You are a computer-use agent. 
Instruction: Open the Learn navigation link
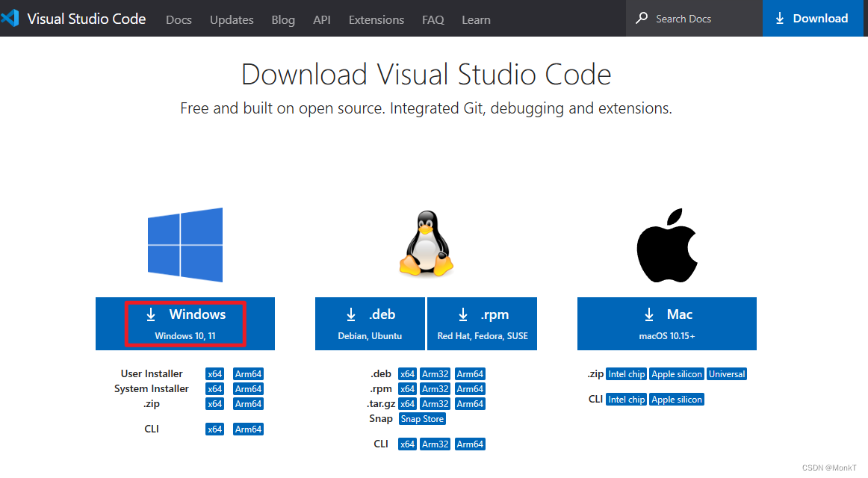476,19
